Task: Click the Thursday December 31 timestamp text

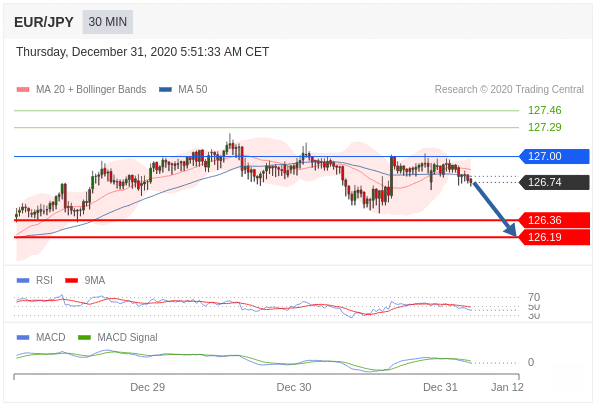Action: (x=143, y=52)
